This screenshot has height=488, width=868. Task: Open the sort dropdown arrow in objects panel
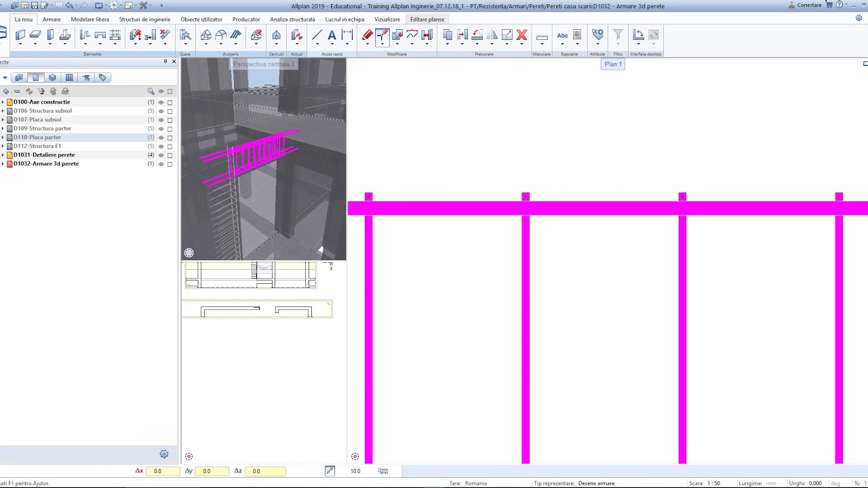click(x=5, y=78)
